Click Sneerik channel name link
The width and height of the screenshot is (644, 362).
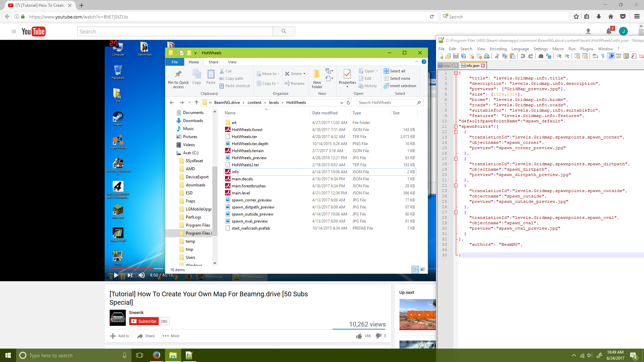coord(136,312)
